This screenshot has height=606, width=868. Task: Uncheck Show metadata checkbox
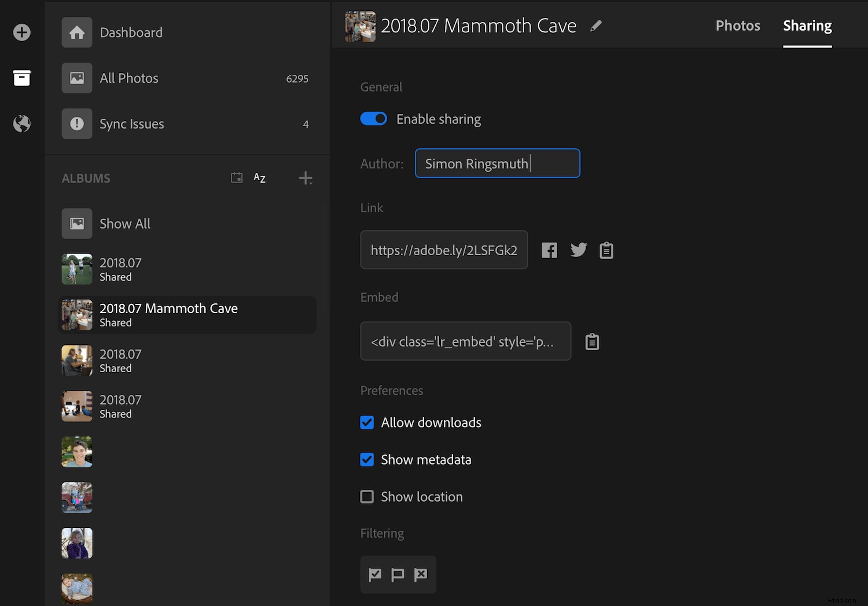[x=367, y=460]
